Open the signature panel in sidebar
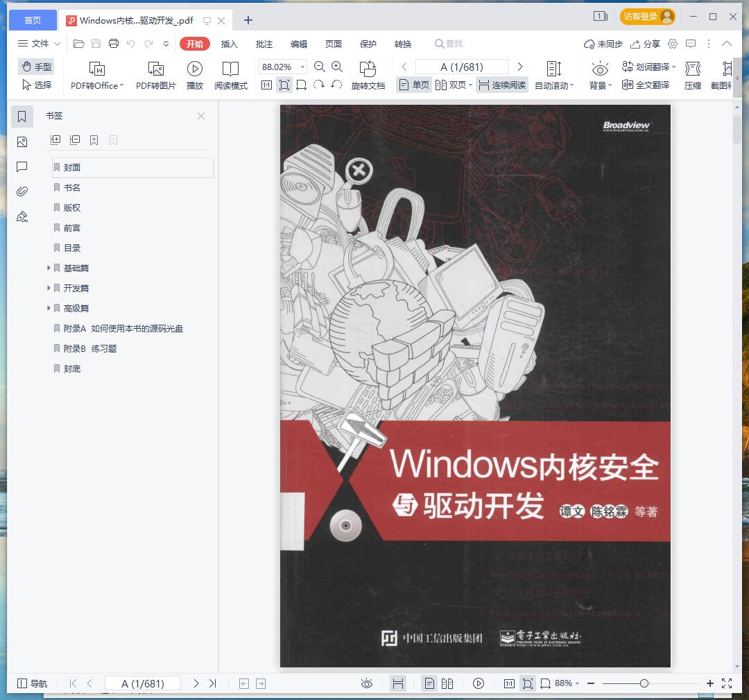Screen dimensions: 749x700 point(22,217)
